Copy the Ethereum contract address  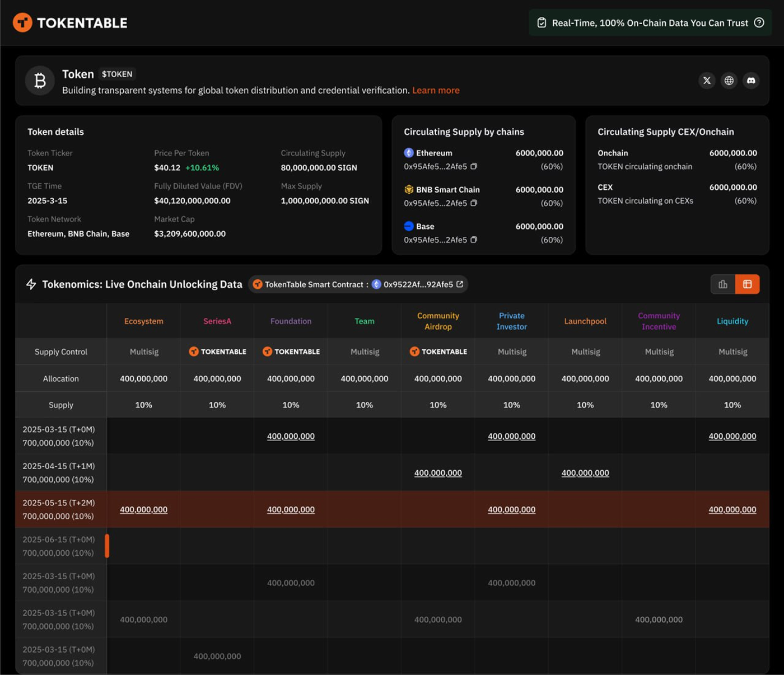pyautogui.click(x=474, y=166)
